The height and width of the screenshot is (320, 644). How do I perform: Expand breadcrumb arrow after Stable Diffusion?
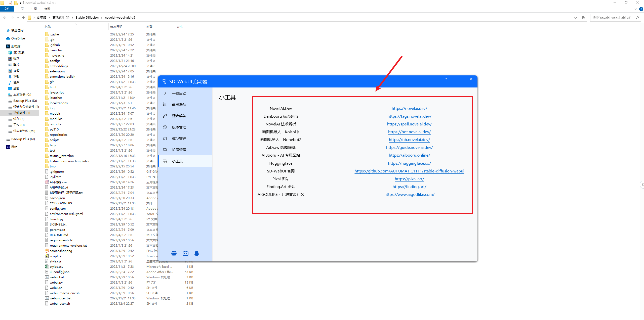[x=102, y=18]
